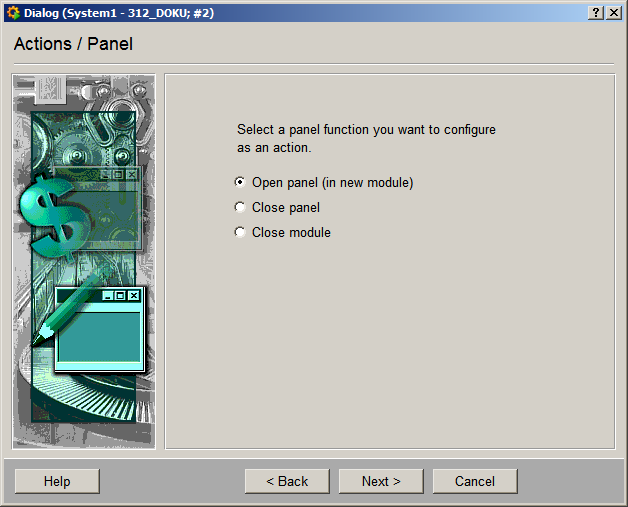This screenshot has height=507, width=628.
Task: Cancel the Actions / Panel wizard
Action: (x=475, y=481)
